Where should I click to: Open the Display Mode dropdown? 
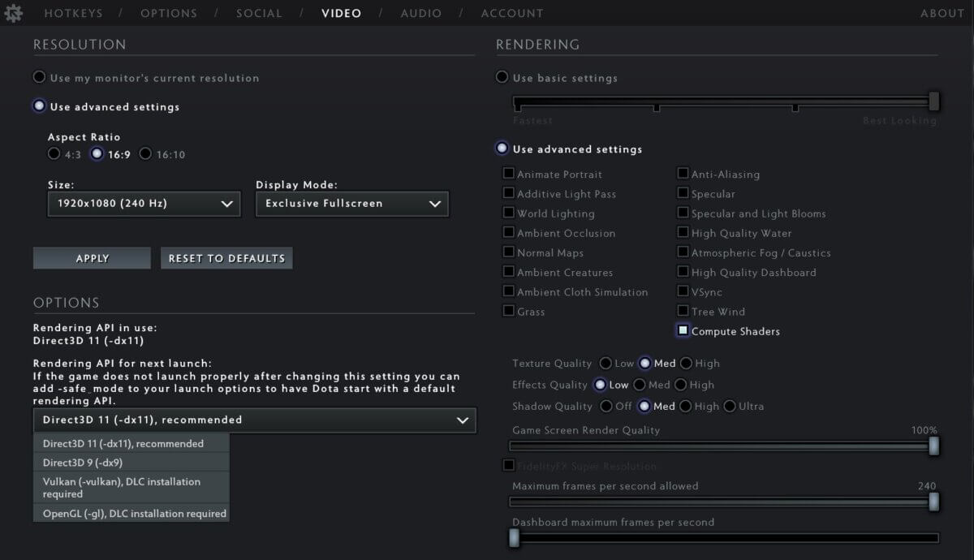351,204
